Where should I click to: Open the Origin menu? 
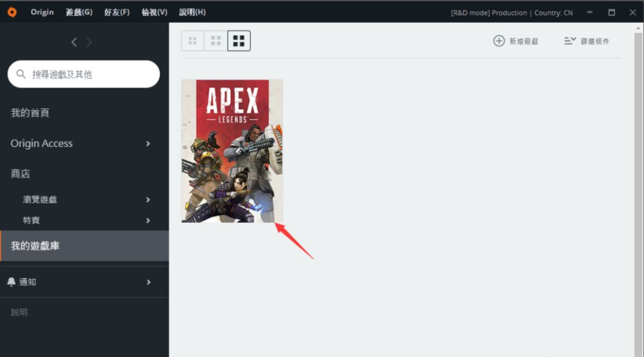click(x=42, y=12)
